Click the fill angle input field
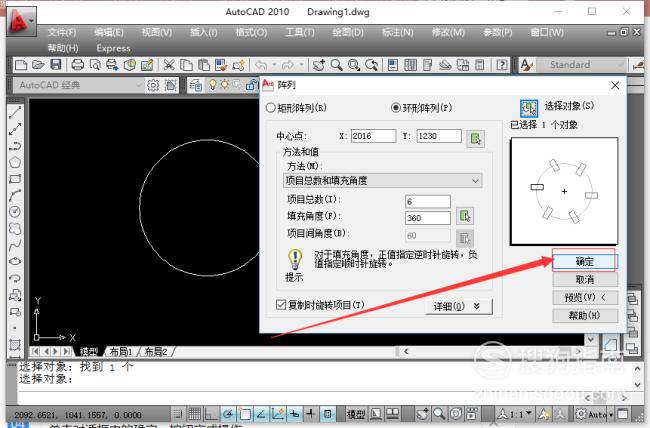The width and height of the screenshot is (650, 428). point(427,218)
